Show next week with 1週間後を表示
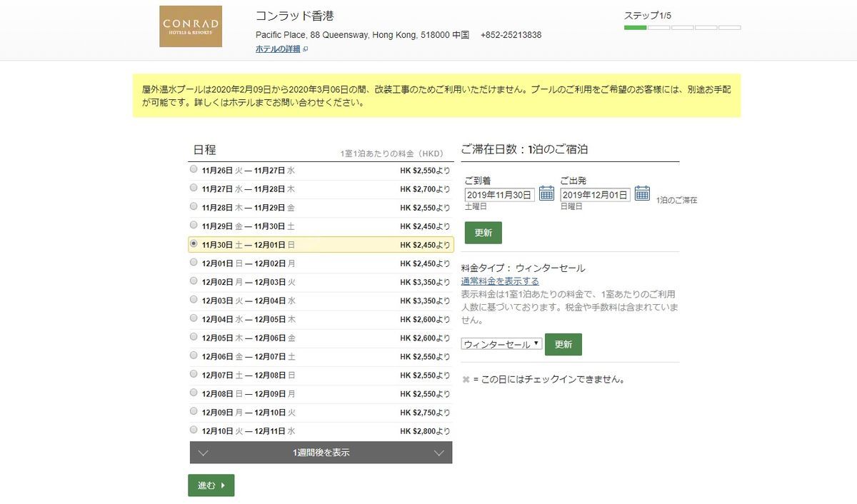This screenshot has width=857, height=504. pos(321,453)
